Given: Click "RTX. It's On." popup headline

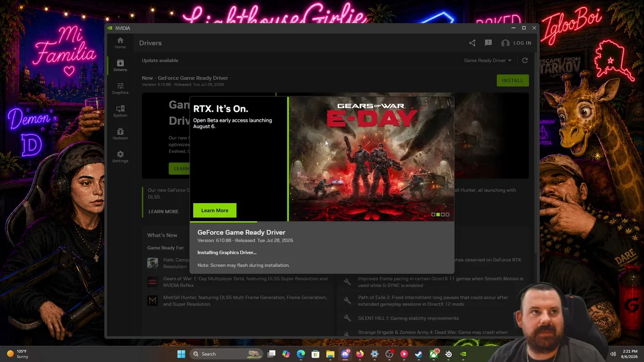Looking at the screenshot, I should tap(220, 109).
